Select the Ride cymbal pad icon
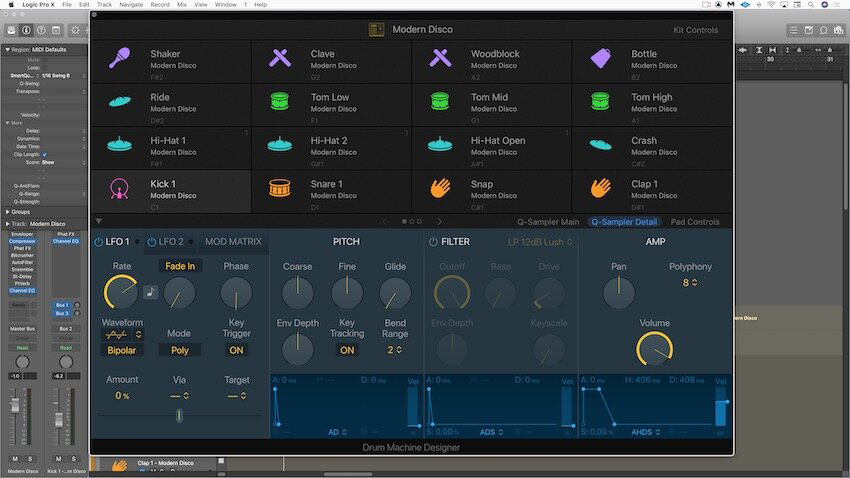 click(x=119, y=101)
